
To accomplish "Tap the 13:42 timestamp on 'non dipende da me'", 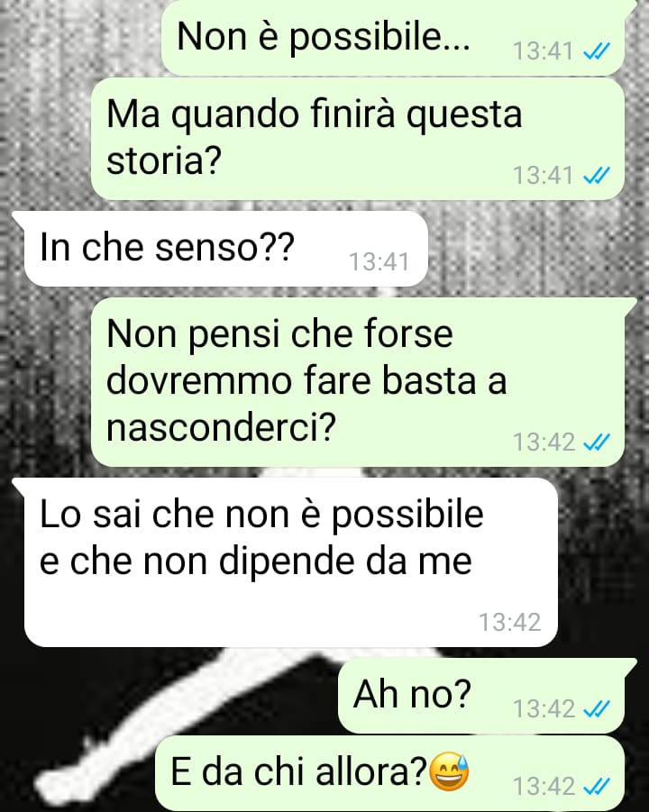I will pos(509,622).
